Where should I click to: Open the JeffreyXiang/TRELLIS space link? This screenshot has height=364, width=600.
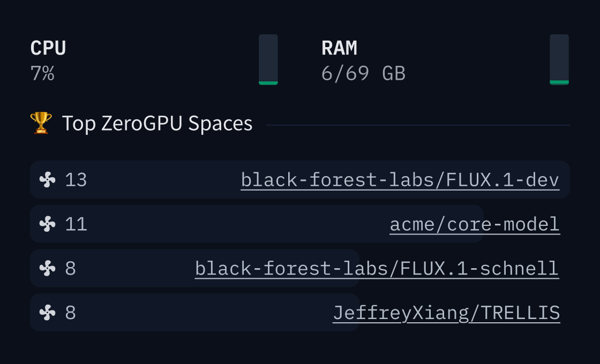point(447,313)
